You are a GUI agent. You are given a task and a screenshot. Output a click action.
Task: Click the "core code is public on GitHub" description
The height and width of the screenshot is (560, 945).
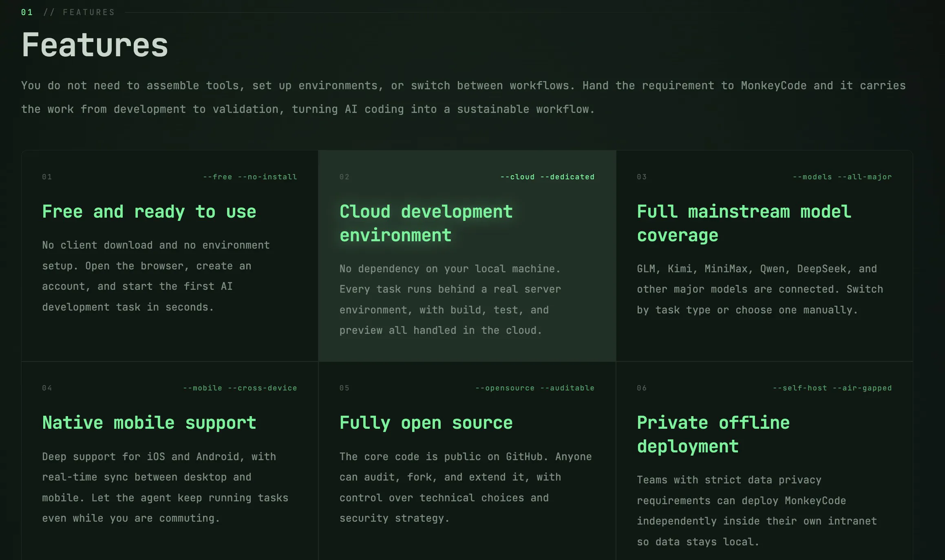coord(466,487)
